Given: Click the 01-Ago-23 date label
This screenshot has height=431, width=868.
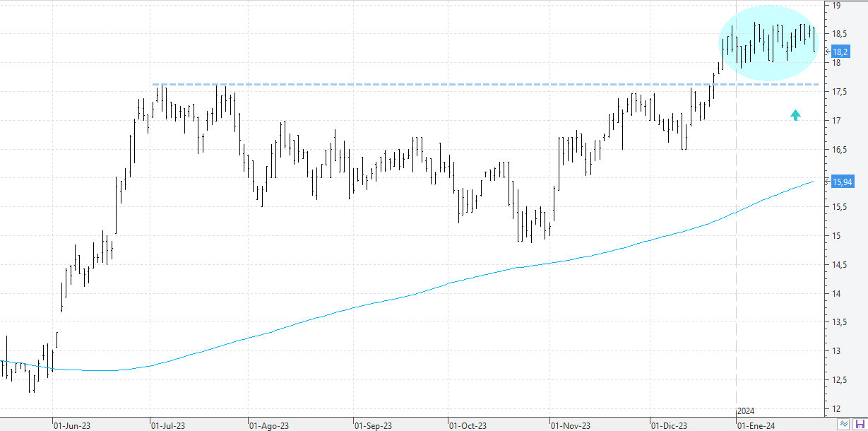Looking at the screenshot, I should 268,426.
